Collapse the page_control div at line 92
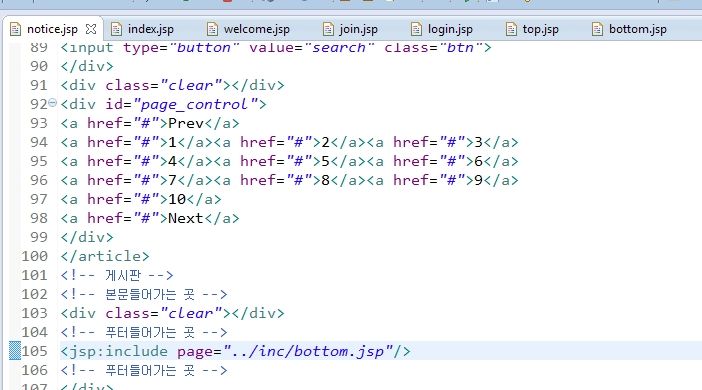 52,103
